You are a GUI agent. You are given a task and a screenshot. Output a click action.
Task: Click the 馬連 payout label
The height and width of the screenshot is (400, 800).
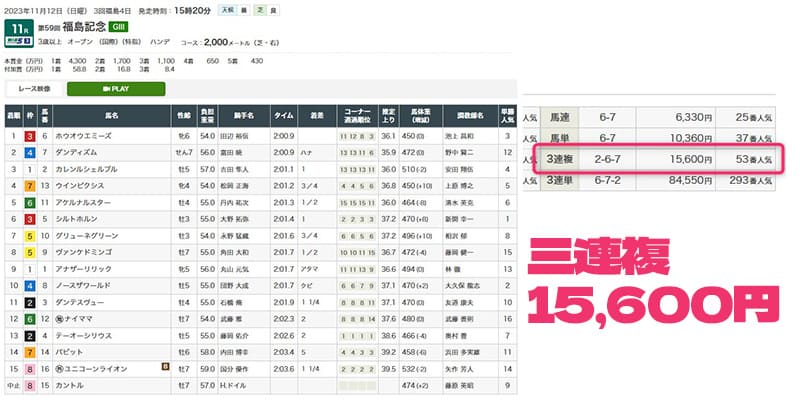click(560, 118)
